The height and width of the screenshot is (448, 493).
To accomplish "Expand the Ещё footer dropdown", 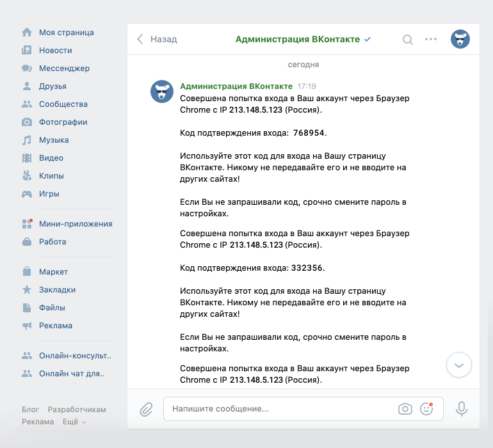I will click(x=74, y=422).
